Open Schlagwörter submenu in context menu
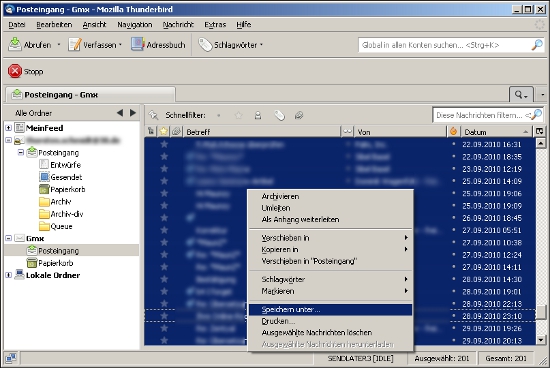550x368 pixels. tap(330, 280)
